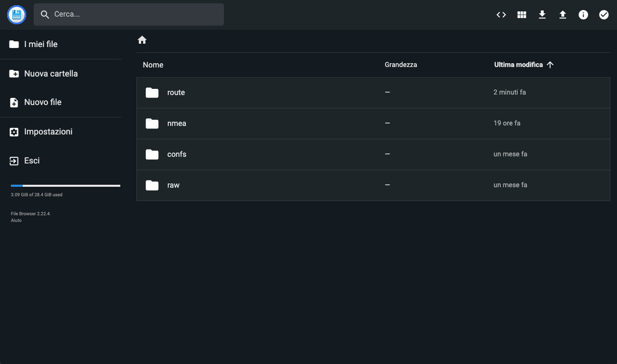The width and height of the screenshot is (617, 364).
Task: Create a Nuova cartella
Action: point(50,74)
